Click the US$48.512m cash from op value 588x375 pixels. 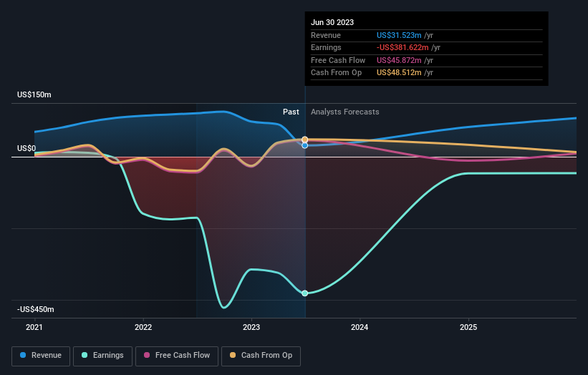click(x=399, y=73)
